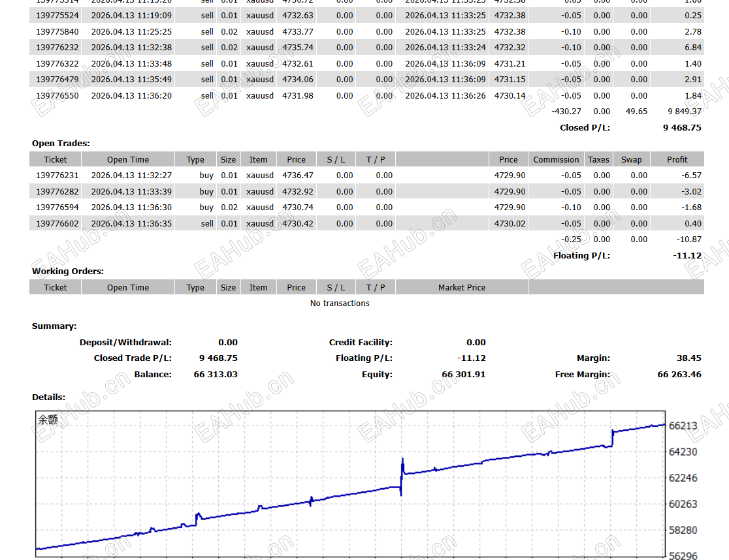This screenshot has width=729, height=560.
Task: Click Taxes column header
Action: [x=598, y=160]
